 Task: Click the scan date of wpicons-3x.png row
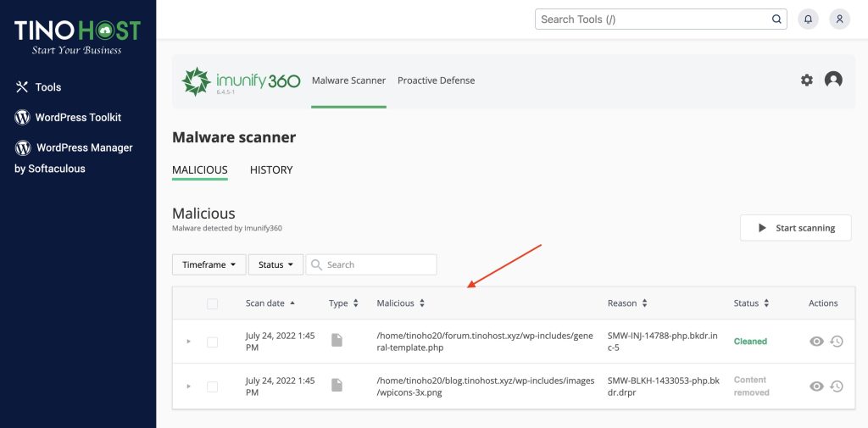click(280, 386)
